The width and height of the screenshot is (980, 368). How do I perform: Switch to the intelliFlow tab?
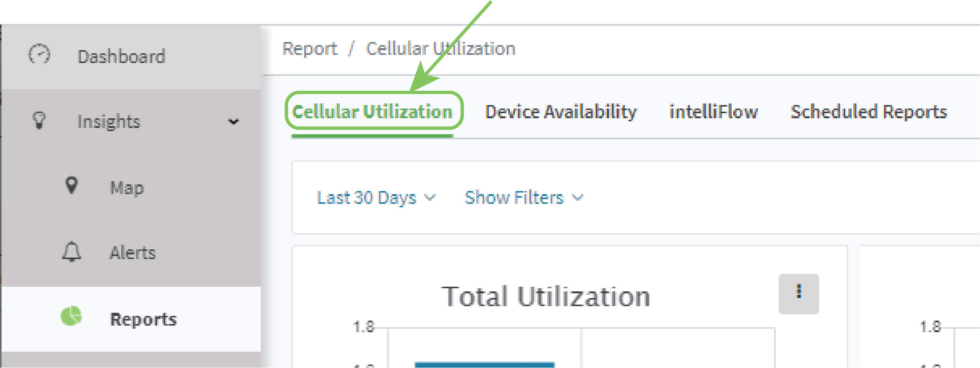pos(713,112)
